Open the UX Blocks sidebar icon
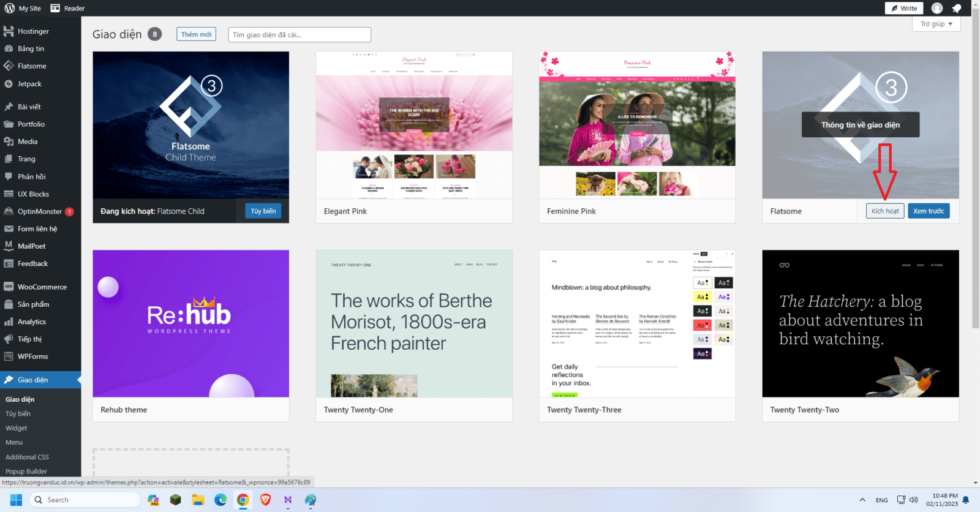Image resolution: width=980 pixels, height=512 pixels. click(x=9, y=194)
